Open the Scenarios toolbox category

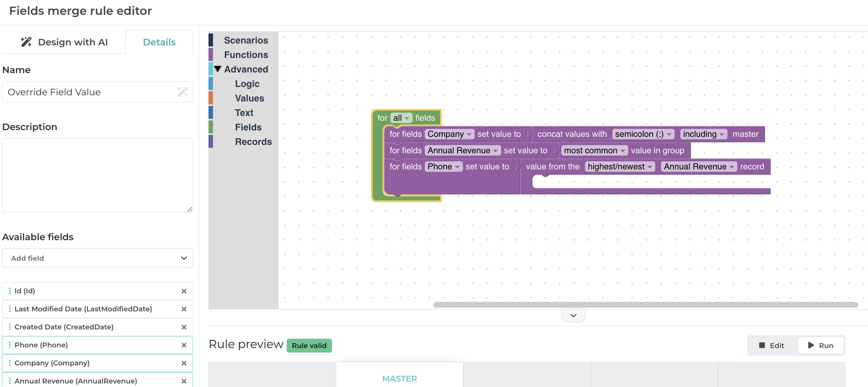tap(246, 40)
